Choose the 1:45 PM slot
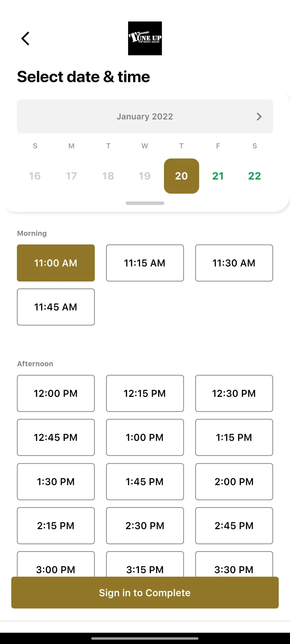Screen dimensions: 290x644 145,482
